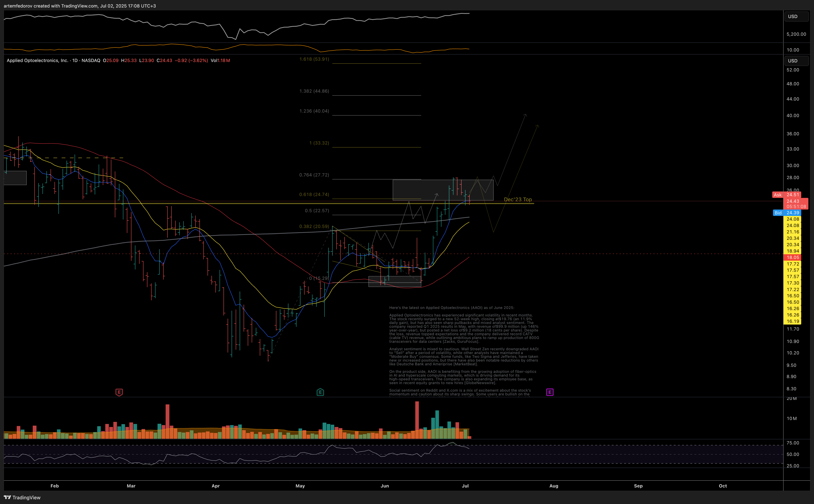
Task: Click the 8.30 price axis tick
Action: coord(792,389)
